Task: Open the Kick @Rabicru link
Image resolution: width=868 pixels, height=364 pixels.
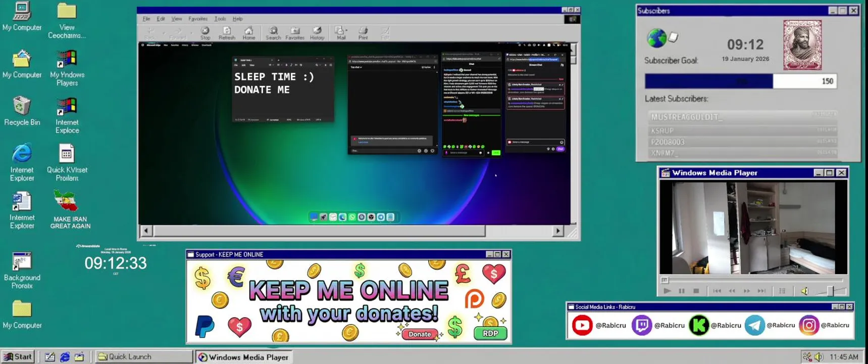Action: 715,326
